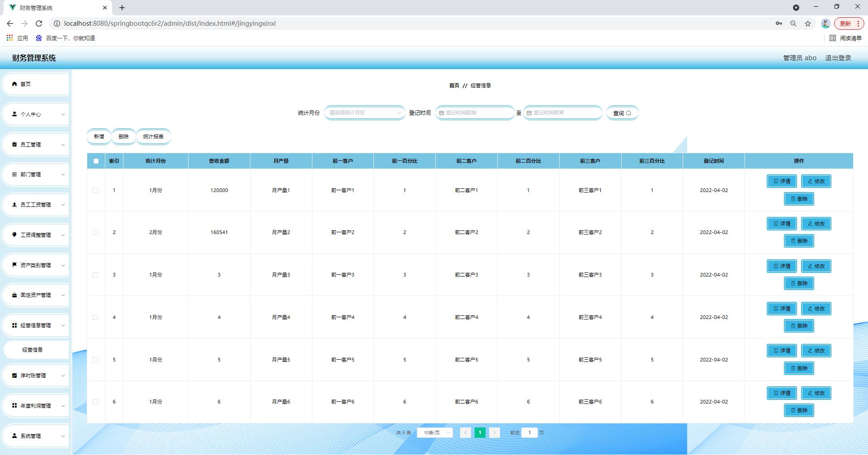The height and width of the screenshot is (455, 868).
Task: Bookmark this page with star icon
Action: pyautogui.click(x=808, y=23)
